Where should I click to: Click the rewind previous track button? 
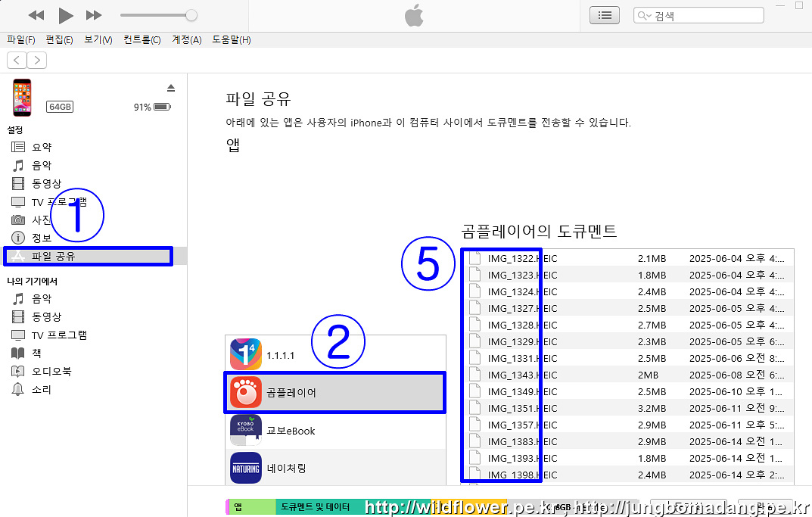click(x=36, y=16)
